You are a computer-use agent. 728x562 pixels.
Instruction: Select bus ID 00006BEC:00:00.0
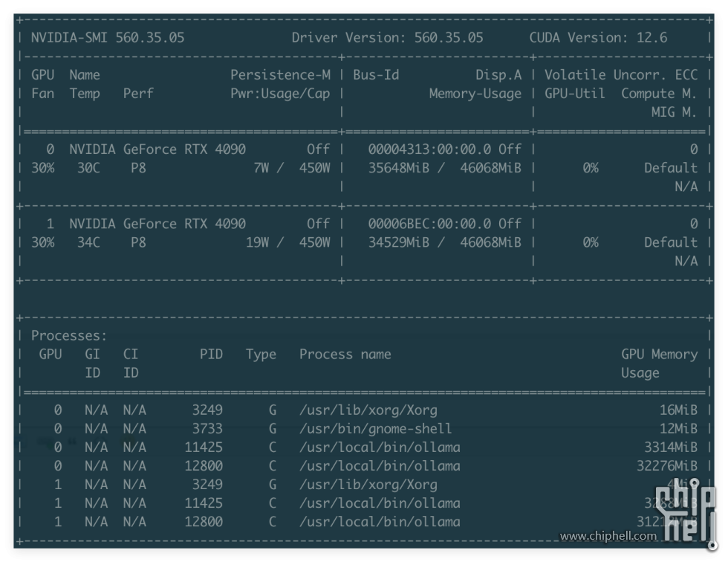click(429, 224)
